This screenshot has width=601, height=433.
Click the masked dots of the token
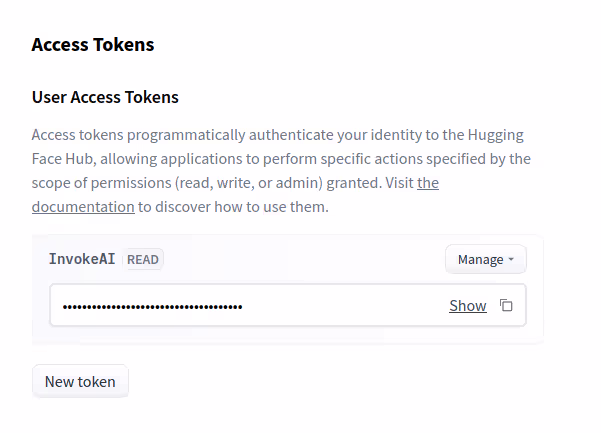click(x=152, y=306)
